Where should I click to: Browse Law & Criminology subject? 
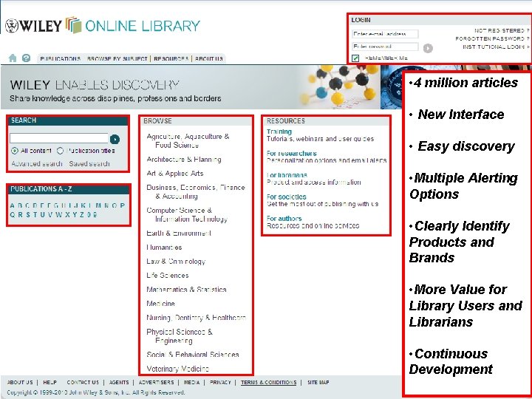click(176, 262)
